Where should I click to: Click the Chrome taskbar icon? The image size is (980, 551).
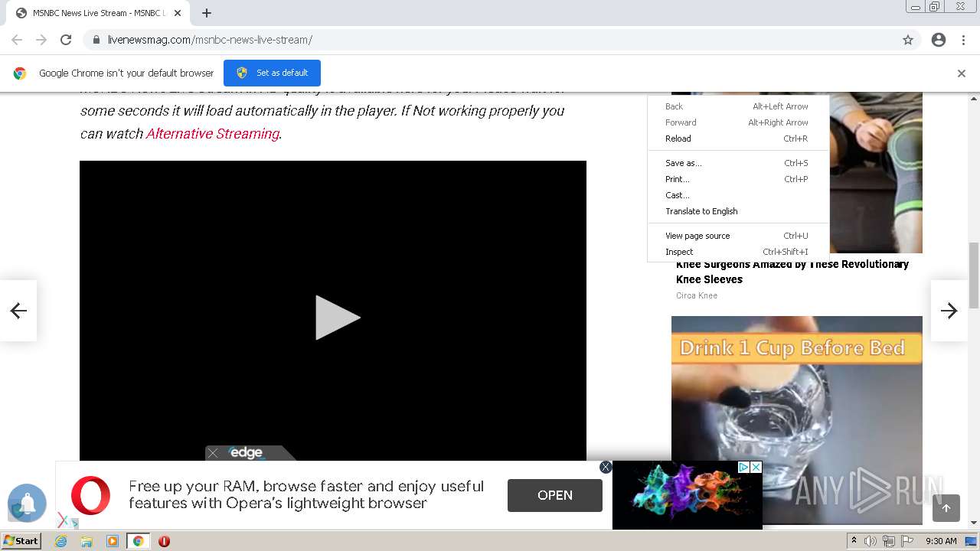[138, 541]
